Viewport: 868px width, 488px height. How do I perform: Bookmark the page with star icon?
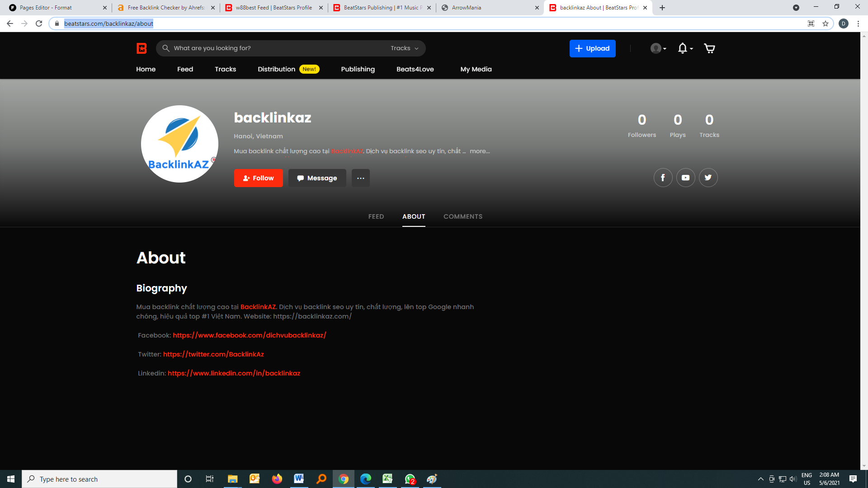coord(825,23)
